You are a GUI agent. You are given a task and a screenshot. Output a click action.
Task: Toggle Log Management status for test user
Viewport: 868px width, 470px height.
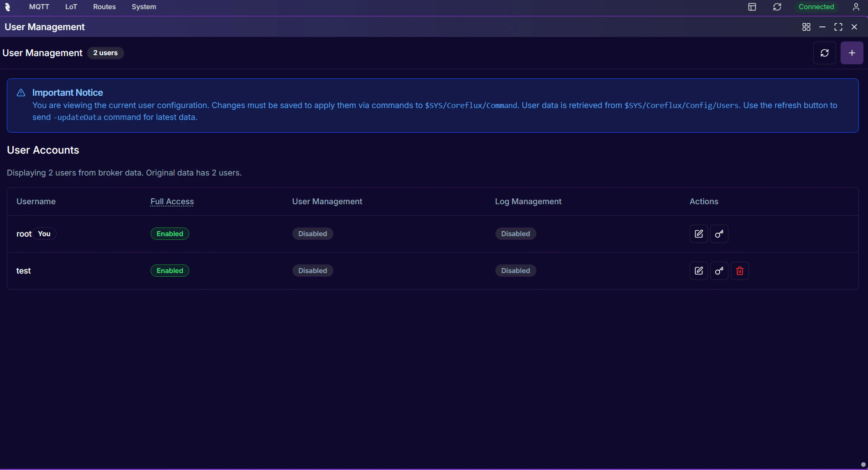pyautogui.click(x=515, y=270)
